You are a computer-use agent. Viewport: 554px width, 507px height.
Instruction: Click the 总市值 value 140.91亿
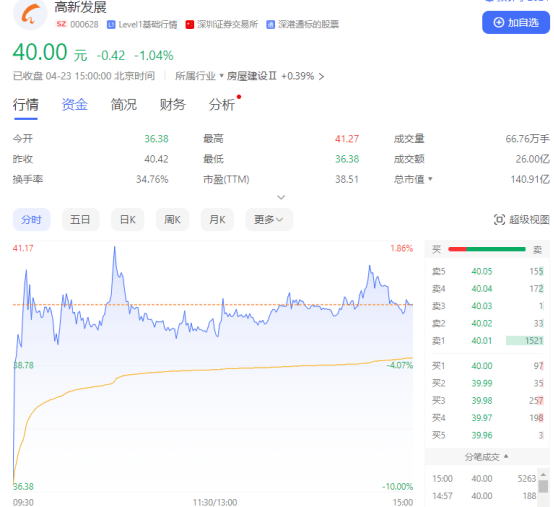pyautogui.click(x=530, y=179)
